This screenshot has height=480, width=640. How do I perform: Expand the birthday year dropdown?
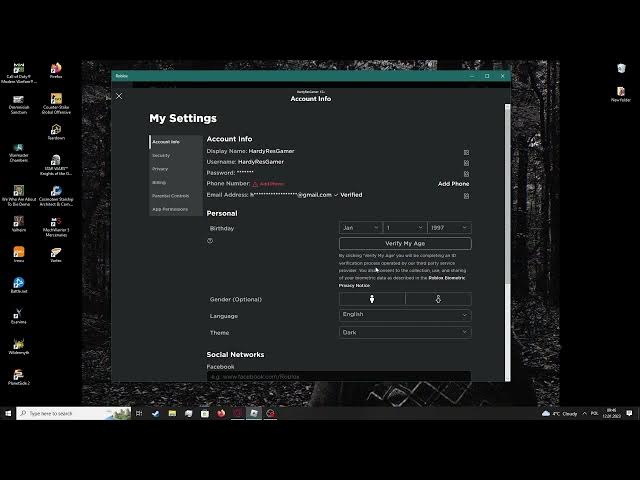coord(449,228)
